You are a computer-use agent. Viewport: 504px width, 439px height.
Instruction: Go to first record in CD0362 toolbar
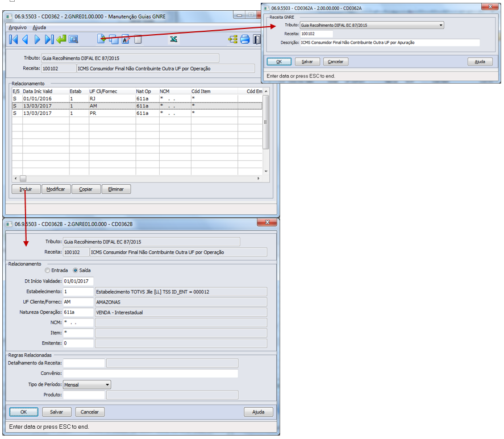coord(14,40)
